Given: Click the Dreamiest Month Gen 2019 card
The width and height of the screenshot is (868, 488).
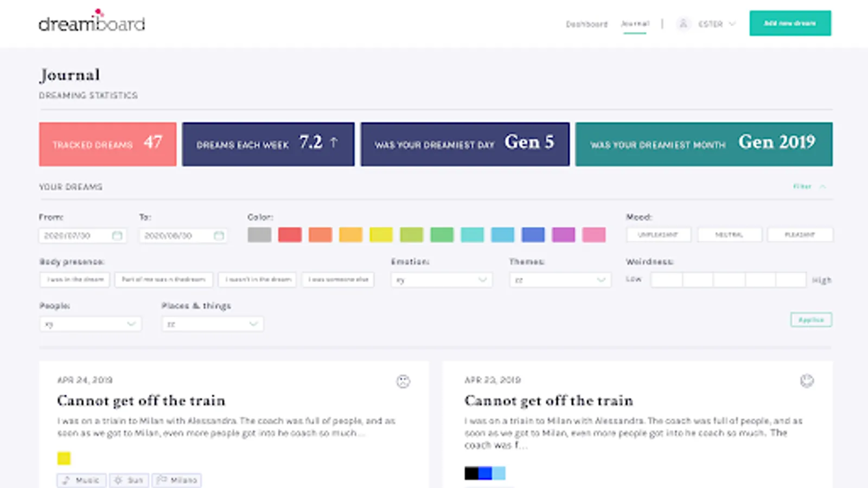Looking at the screenshot, I should [704, 144].
